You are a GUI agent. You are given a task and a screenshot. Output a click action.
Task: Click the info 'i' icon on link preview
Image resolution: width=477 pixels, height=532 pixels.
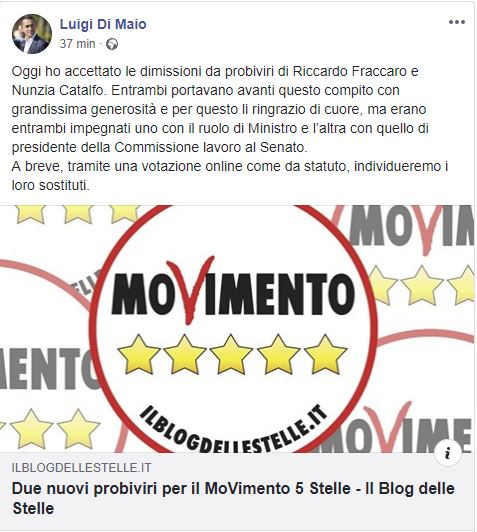pos(448,453)
